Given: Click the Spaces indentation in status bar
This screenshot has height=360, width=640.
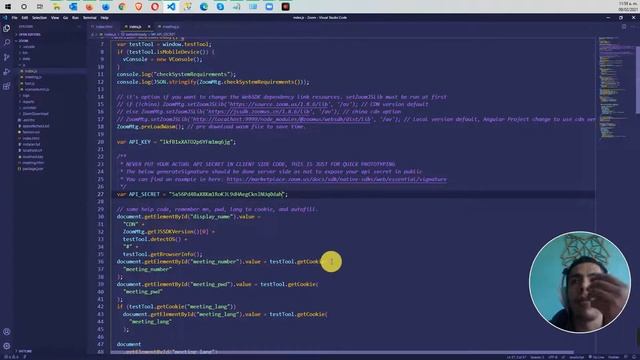Looking at the screenshot, I should (x=537, y=357).
